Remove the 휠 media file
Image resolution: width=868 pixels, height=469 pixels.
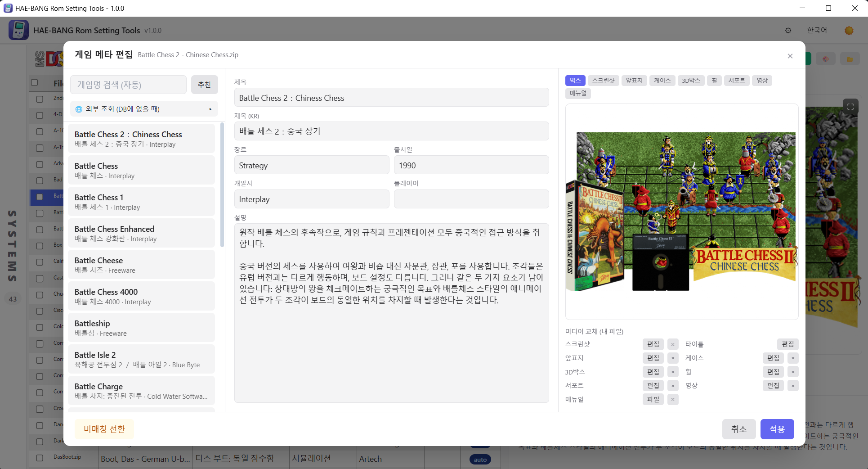(x=793, y=372)
